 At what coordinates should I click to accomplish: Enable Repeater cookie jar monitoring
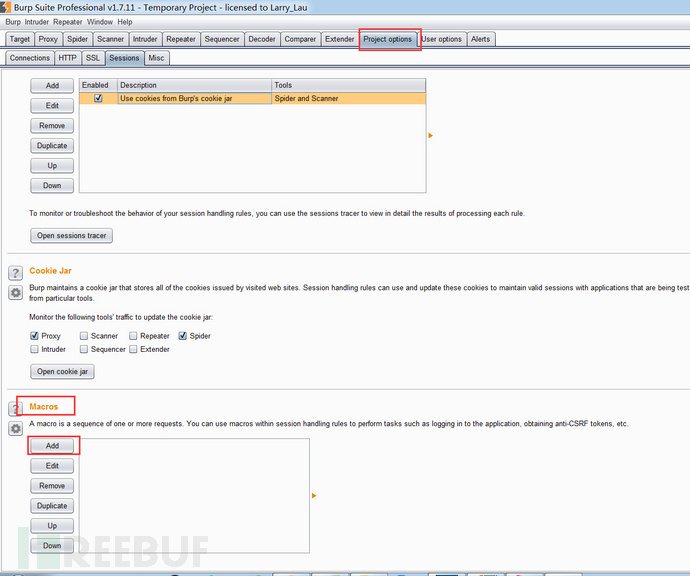tap(133, 336)
